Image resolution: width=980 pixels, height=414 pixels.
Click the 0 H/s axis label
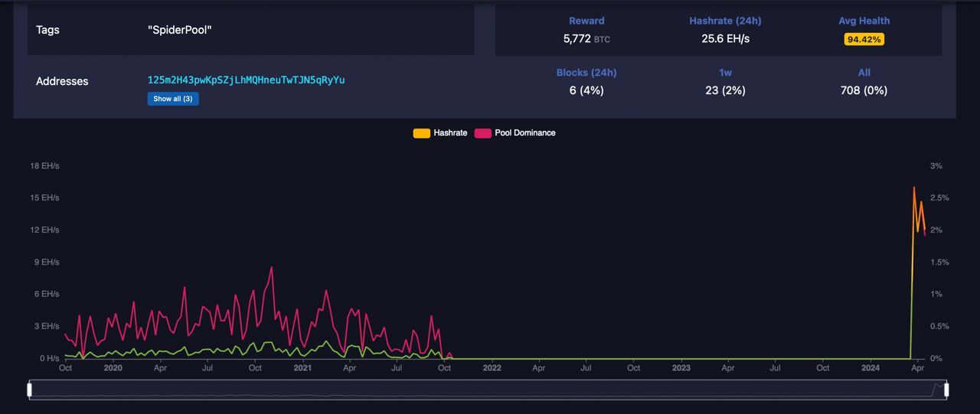pyautogui.click(x=49, y=359)
